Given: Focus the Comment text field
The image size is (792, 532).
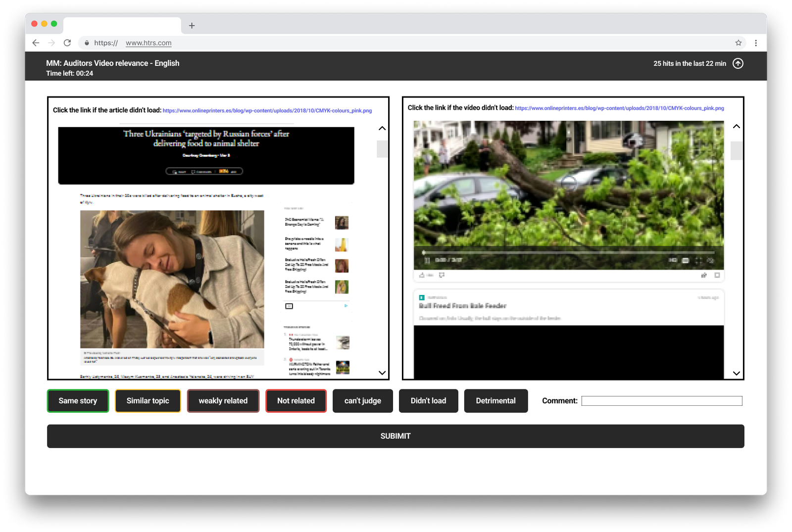Looking at the screenshot, I should click(x=661, y=401).
